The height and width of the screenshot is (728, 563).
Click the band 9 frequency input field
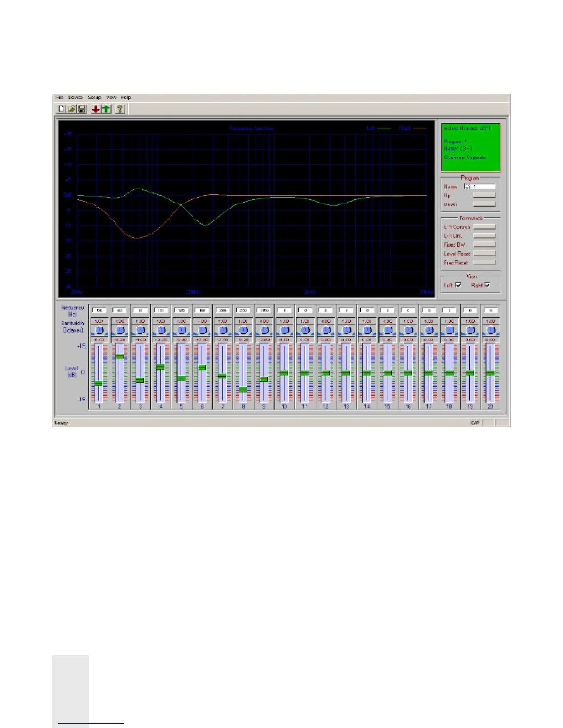(x=264, y=310)
